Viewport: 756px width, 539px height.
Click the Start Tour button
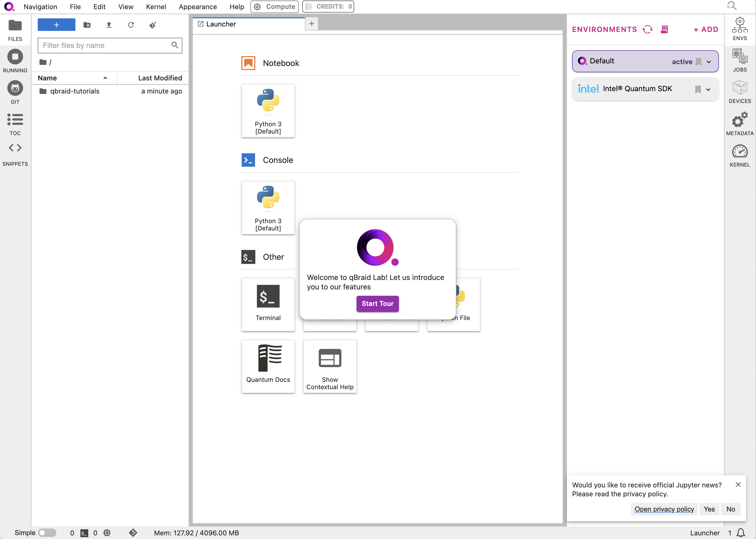377,303
